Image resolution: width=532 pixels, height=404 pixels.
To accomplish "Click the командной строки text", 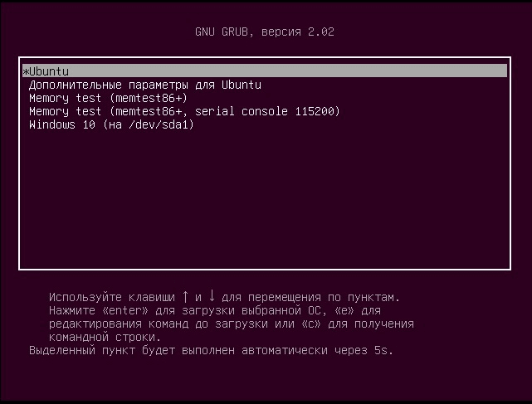I will [105, 337].
